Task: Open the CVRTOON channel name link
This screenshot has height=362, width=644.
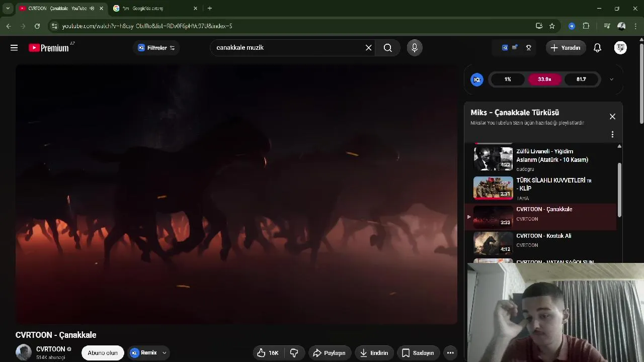Action: (x=50, y=349)
